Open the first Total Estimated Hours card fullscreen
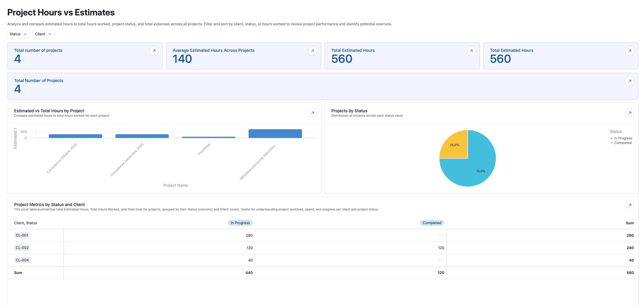Screen dimensions: 644x307 click(x=471, y=51)
